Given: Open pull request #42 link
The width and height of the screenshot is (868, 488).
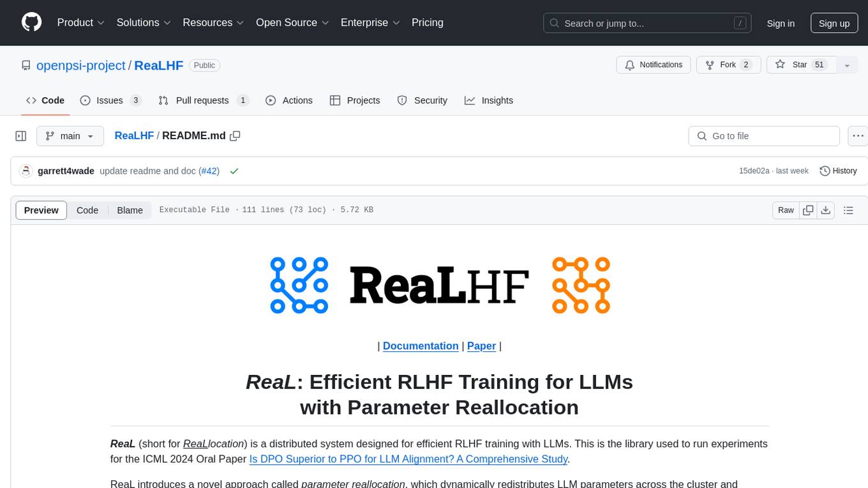Looking at the screenshot, I should click(209, 171).
